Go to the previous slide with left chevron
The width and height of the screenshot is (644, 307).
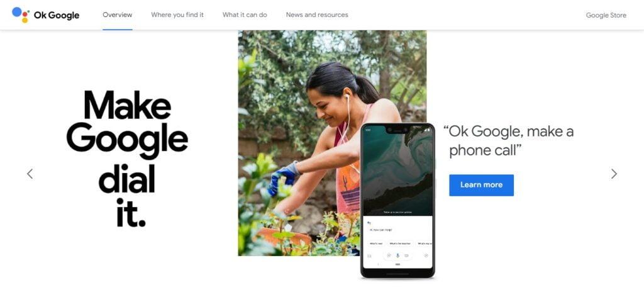click(30, 174)
